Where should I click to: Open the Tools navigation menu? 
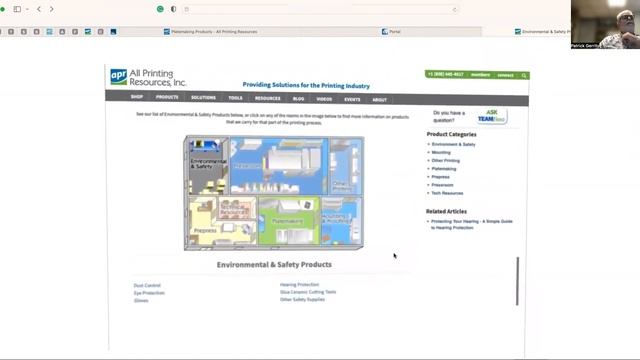(x=235, y=98)
